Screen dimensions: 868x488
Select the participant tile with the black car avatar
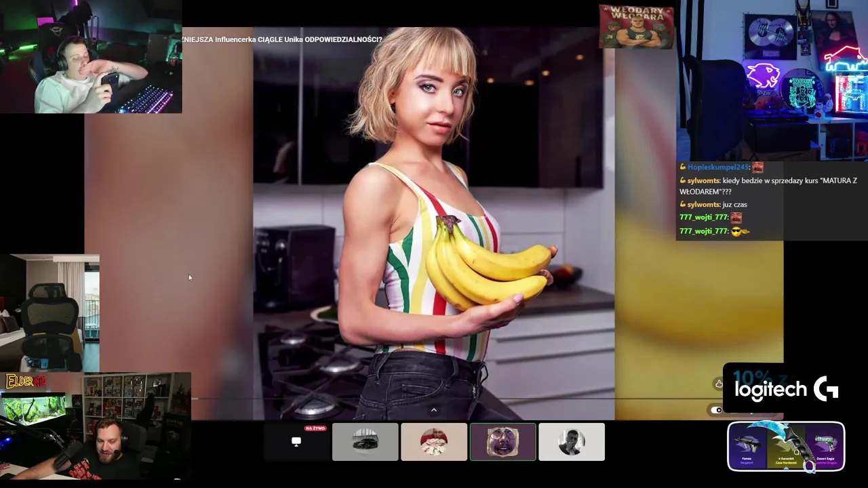pos(366,442)
